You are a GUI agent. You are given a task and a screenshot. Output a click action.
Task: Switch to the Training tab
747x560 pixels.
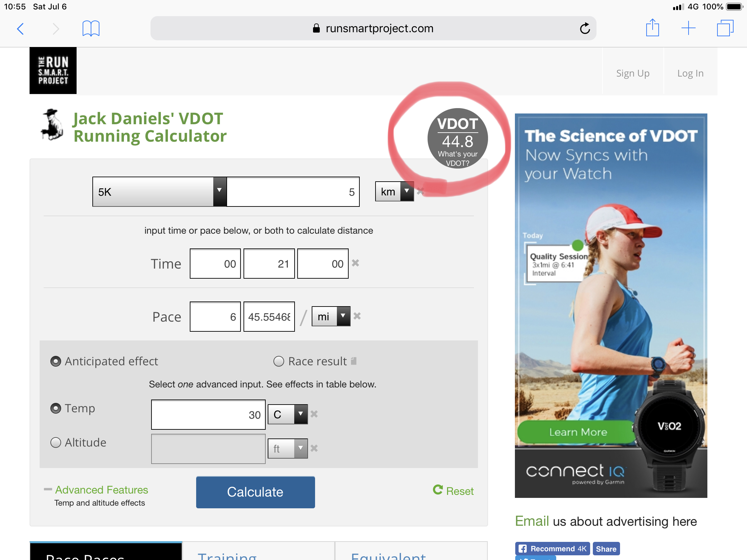click(259, 552)
